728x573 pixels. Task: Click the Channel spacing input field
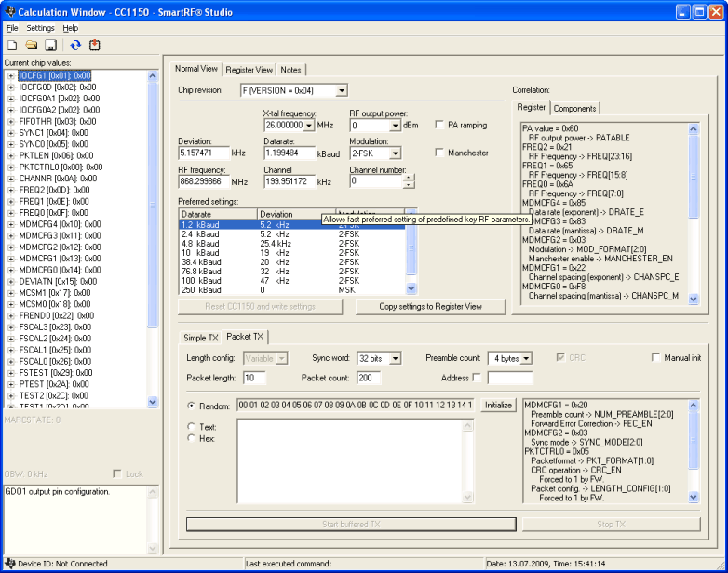290,181
